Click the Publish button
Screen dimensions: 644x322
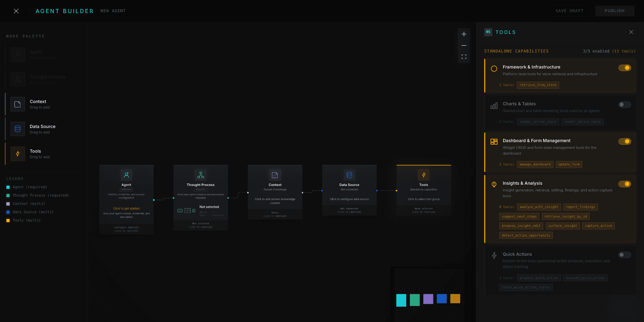click(615, 11)
